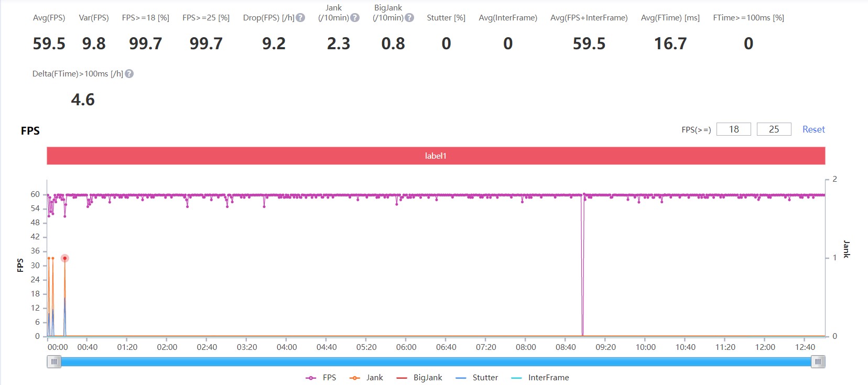The image size is (868, 385).
Task: Click the Avg(InterFrame) label
Action: point(508,18)
